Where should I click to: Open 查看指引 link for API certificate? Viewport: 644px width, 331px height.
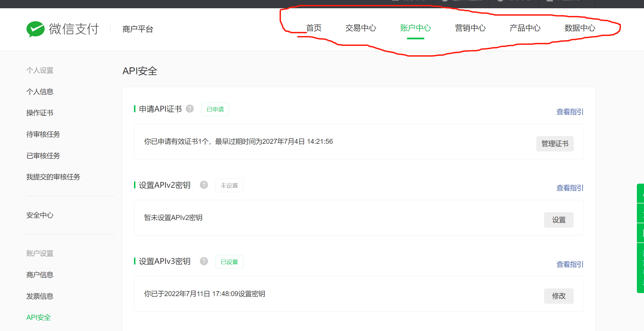570,112
